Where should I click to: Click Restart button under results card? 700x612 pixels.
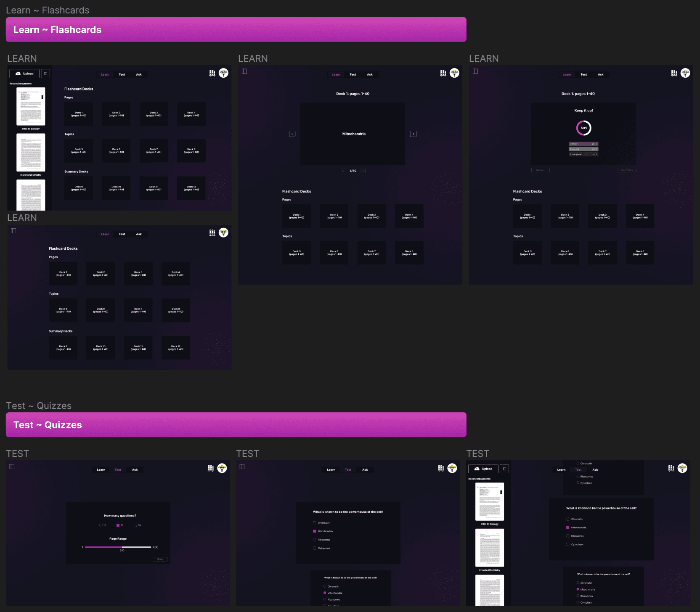click(x=541, y=170)
